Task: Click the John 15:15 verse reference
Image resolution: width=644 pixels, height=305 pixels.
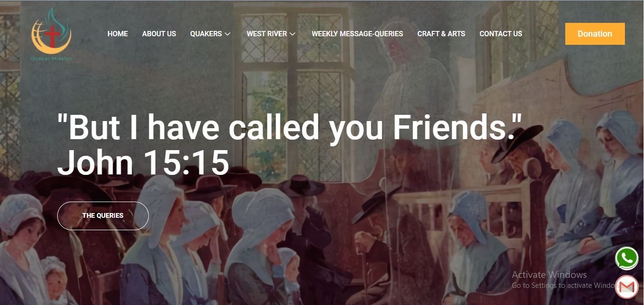Action: click(143, 163)
